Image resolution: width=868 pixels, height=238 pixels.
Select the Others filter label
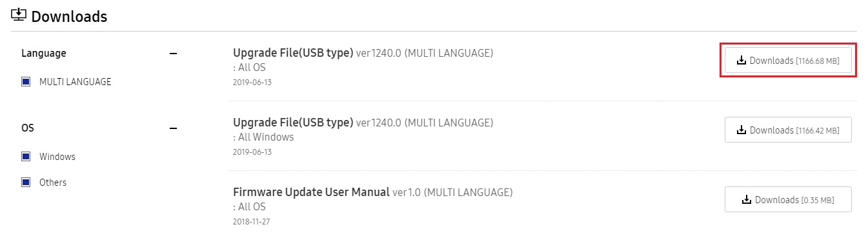53,183
